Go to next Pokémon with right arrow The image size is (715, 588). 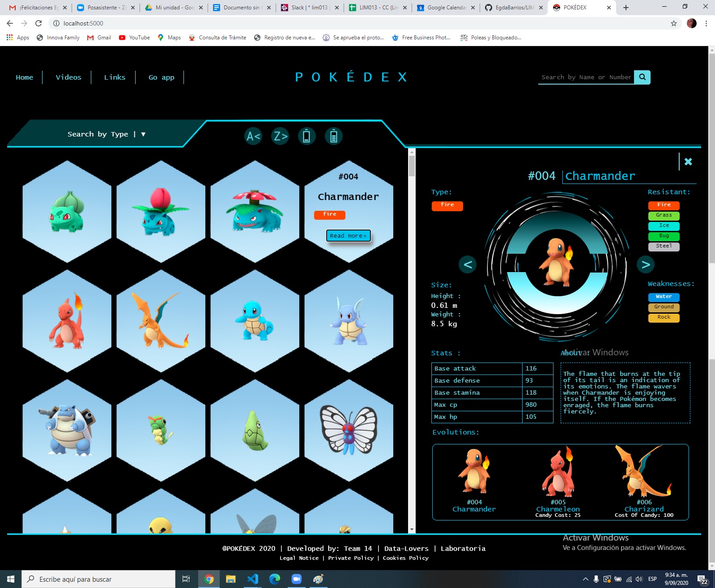646,264
